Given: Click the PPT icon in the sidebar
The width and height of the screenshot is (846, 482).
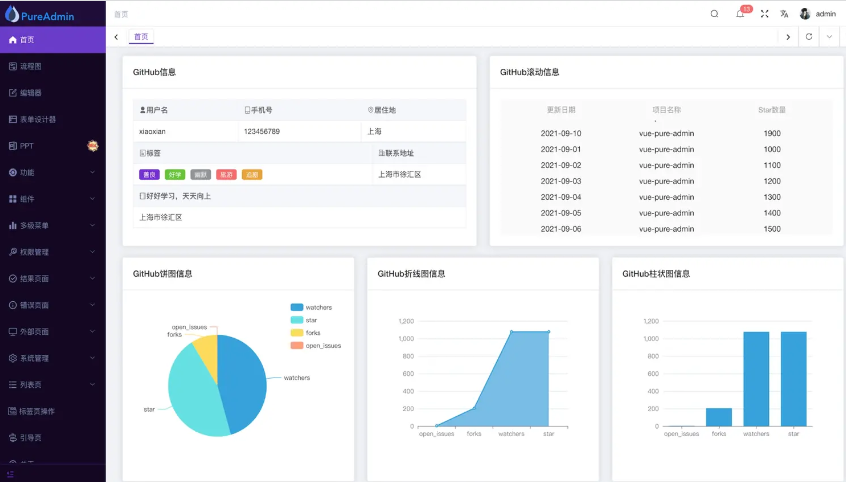Looking at the screenshot, I should click(x=12, y=146).
